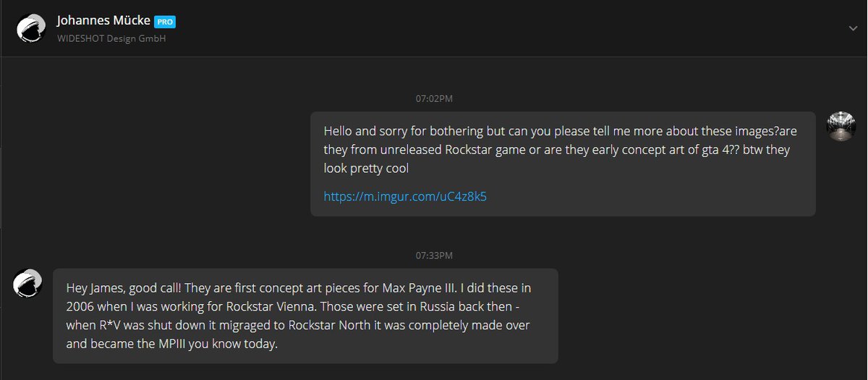
Task: Click Johannes's avatar beside his reply
Action: [27, 283]
